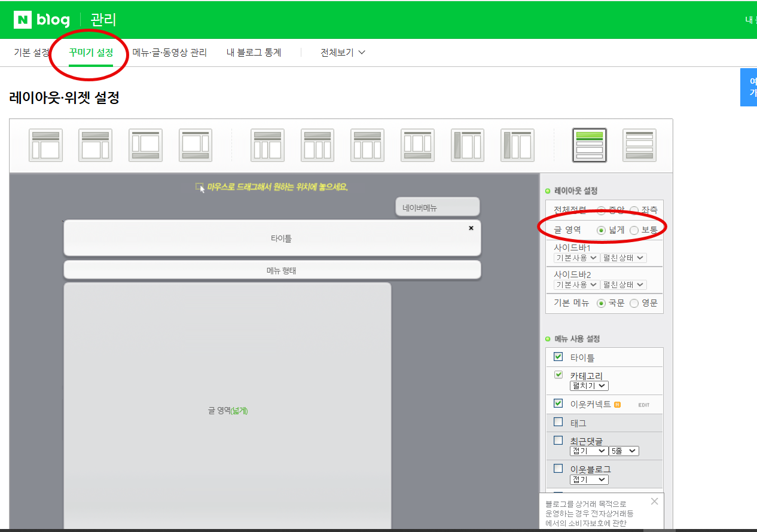Select the three-column layout thumbnail

[x=317, y=145]
